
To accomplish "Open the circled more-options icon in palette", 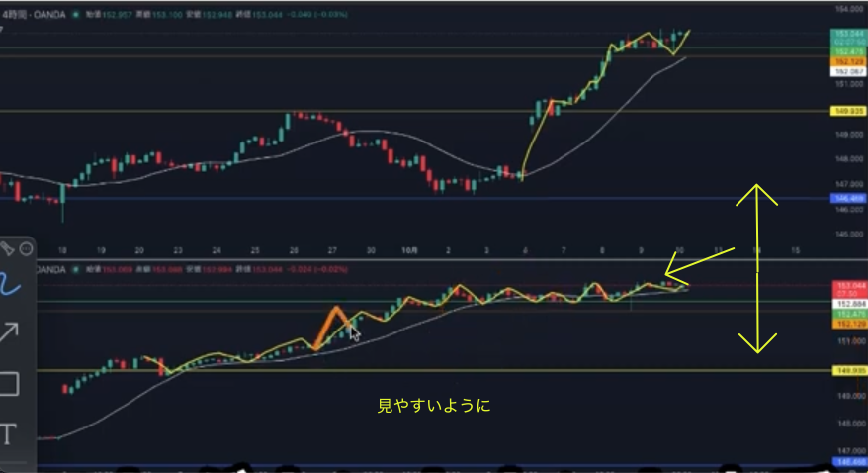I will click(26, 249).
